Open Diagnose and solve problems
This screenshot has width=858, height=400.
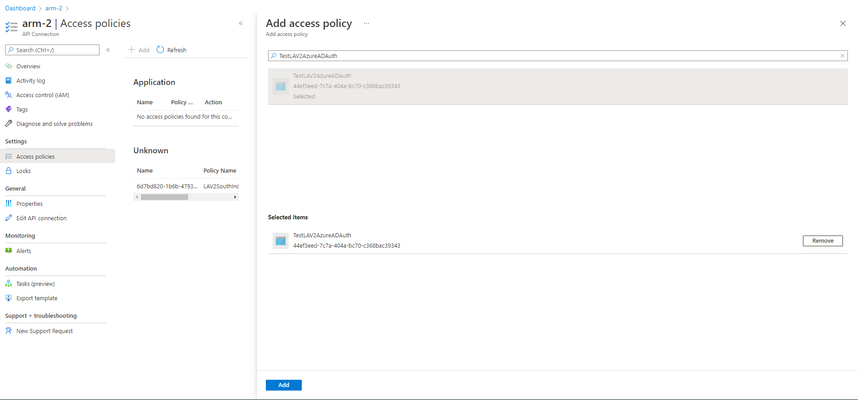click(49, 124)
